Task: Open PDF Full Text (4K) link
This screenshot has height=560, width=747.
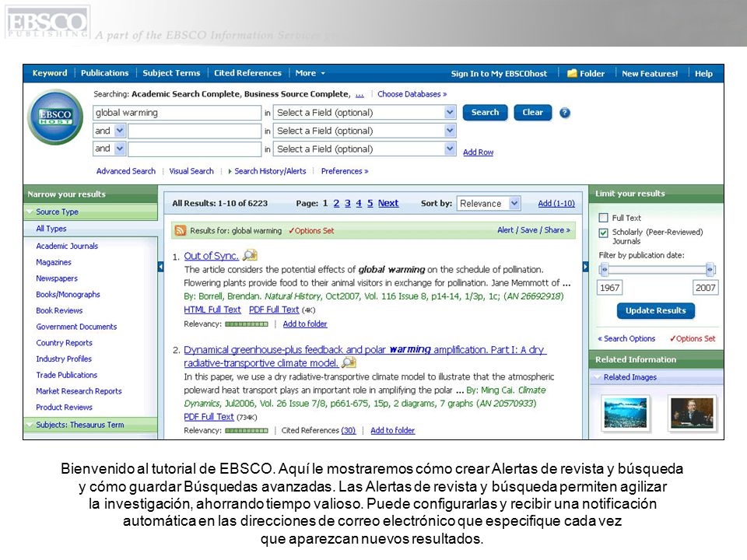Action: click(x=274, y=310)
